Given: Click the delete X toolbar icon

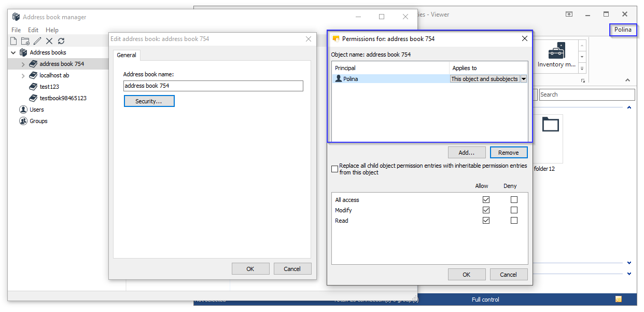Looking at the screenshot, I should tap(49, 41).
